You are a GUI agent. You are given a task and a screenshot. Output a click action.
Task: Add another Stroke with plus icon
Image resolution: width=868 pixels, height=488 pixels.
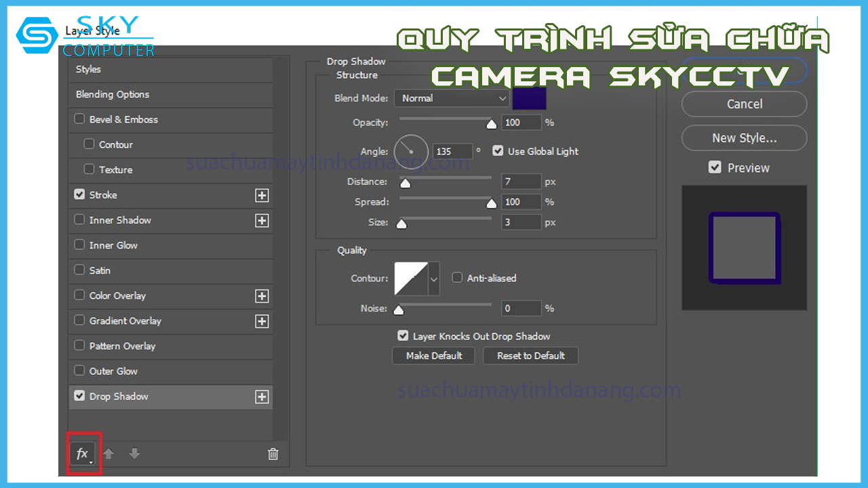[262, 195]
